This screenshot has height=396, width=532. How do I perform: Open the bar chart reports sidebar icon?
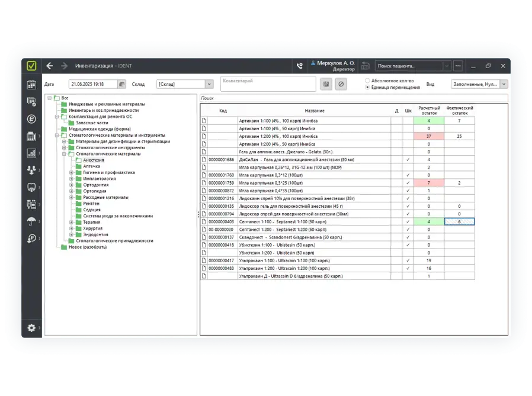31,153
